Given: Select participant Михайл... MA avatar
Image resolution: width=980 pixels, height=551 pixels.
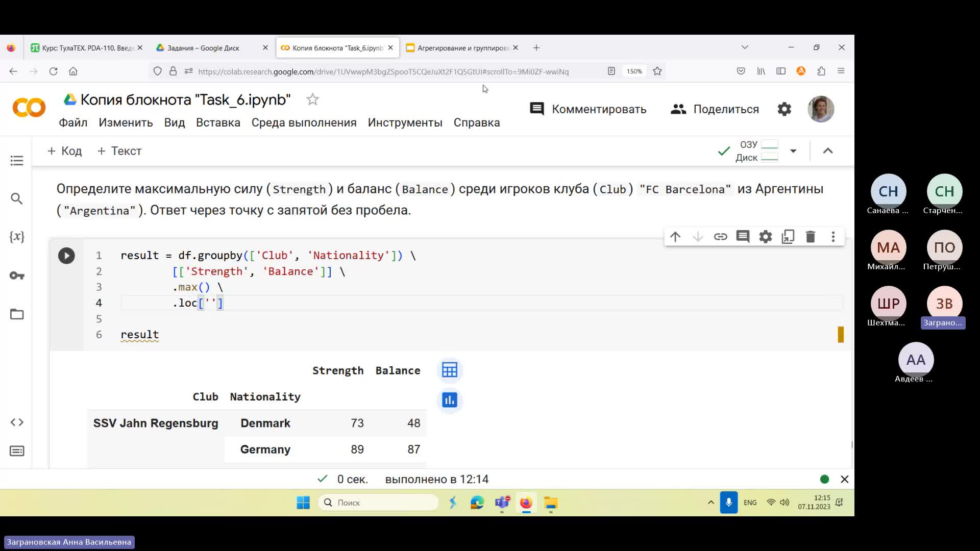Looking at the screenshot, I should (888, 247).
